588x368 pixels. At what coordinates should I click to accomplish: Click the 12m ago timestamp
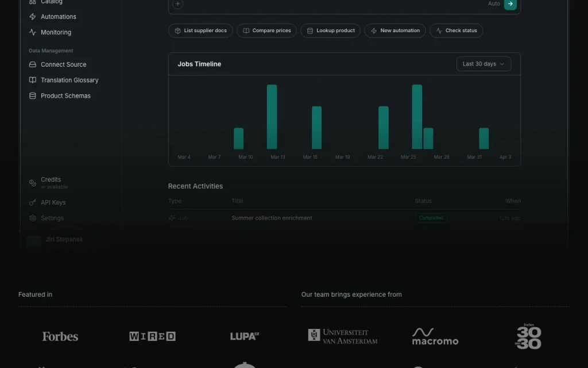(x=510, y=218)
